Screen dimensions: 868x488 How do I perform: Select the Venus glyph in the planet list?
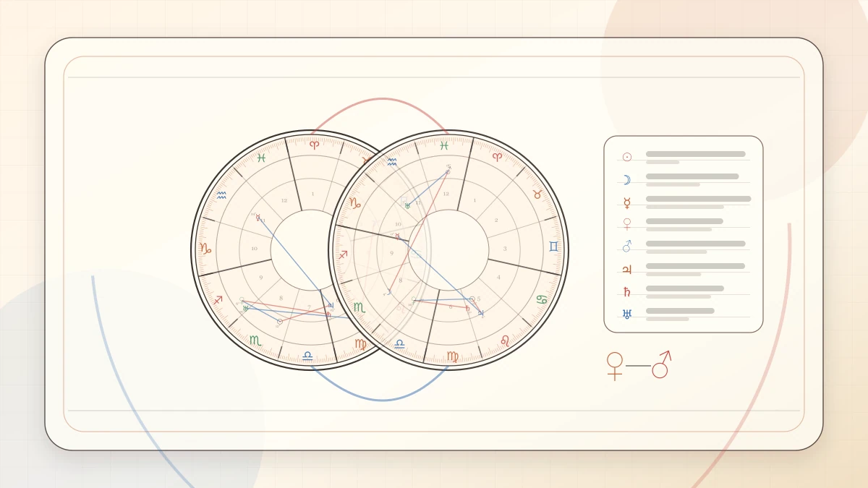[x=627, y=225]
